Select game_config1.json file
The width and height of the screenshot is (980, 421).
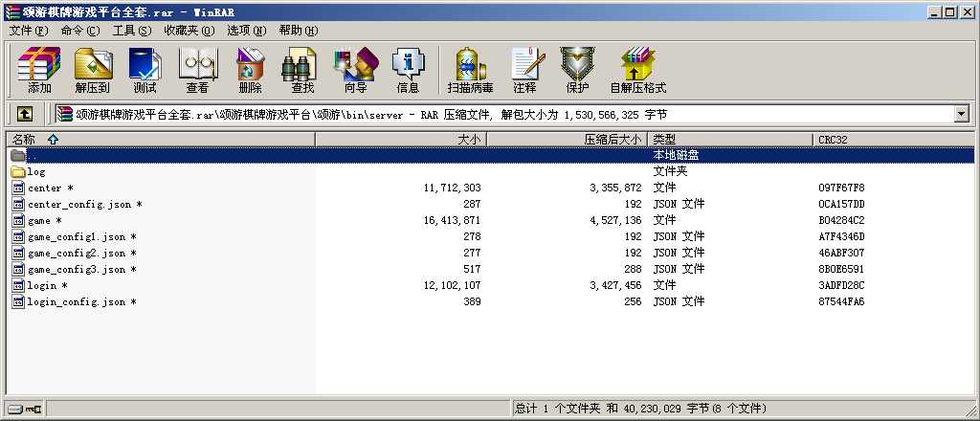tap(81, 236)
